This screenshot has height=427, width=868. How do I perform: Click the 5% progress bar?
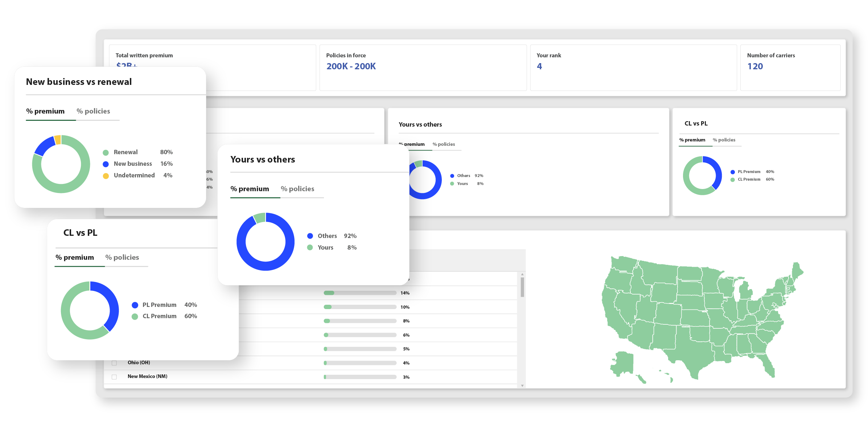360,349
